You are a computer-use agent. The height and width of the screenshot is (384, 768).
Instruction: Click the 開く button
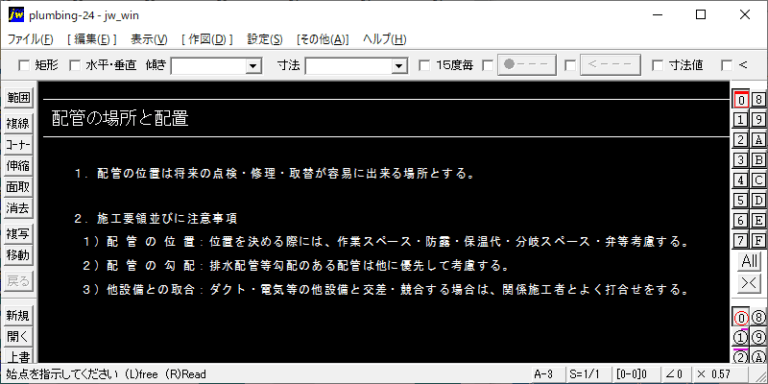(18, 337)
